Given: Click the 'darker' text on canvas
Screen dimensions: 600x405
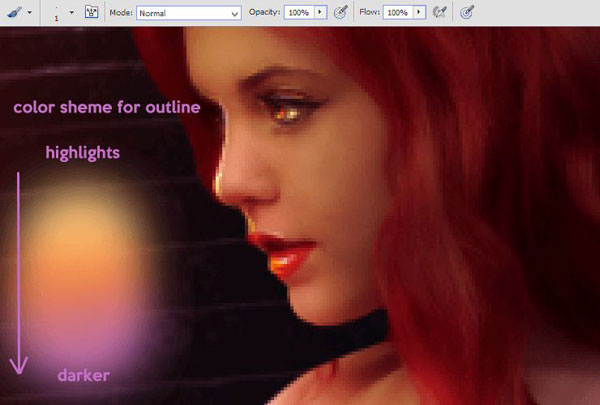Looking at the screenshot, I should coord(84,376).
